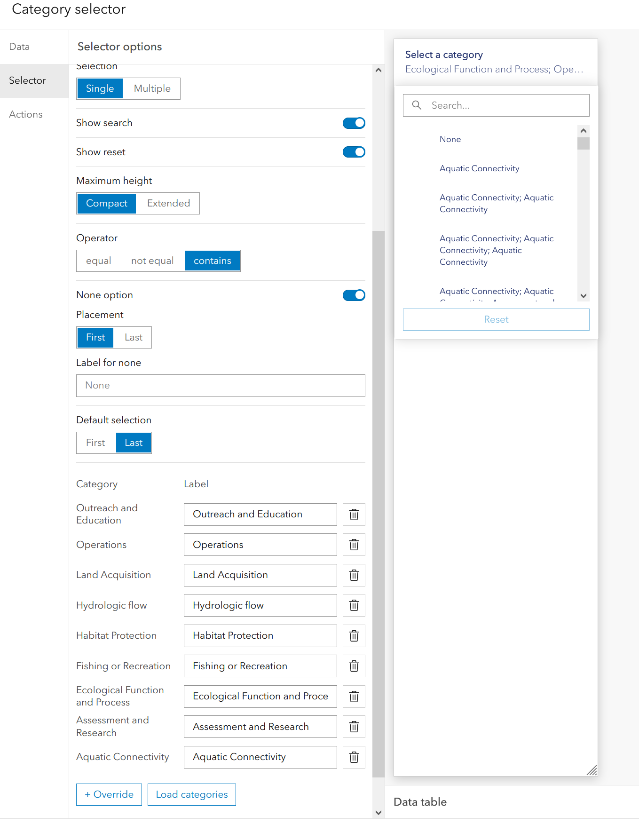
Task: Set maximum height to Compact
Action: 107,203
